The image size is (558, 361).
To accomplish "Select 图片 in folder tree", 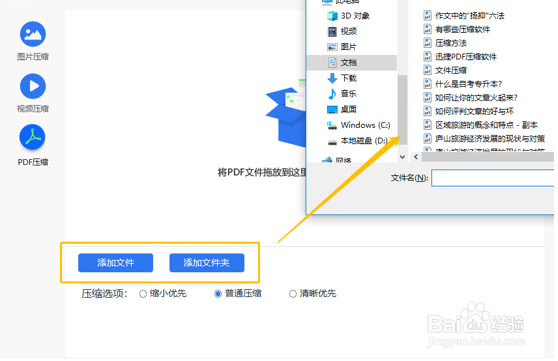I will [349, 47].
